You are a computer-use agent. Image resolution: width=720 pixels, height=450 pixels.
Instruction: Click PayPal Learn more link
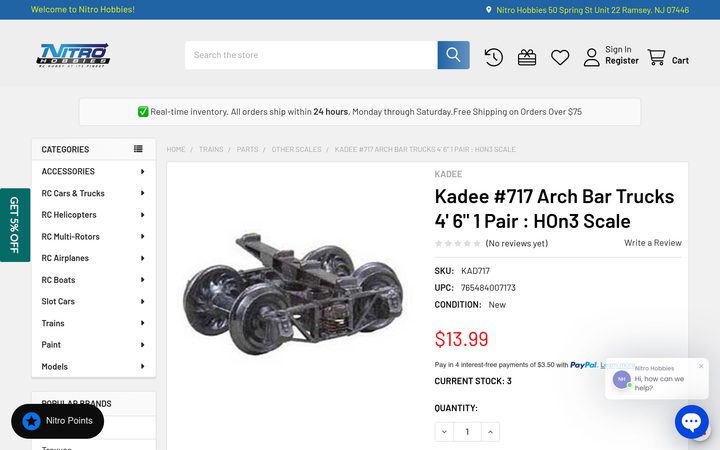point(618,365)
